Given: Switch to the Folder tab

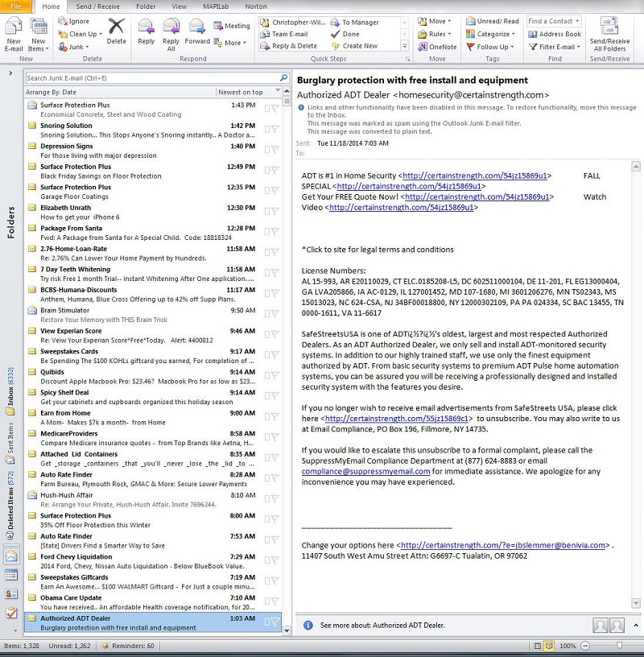Looking at the screenshot, I should [146, 6].
